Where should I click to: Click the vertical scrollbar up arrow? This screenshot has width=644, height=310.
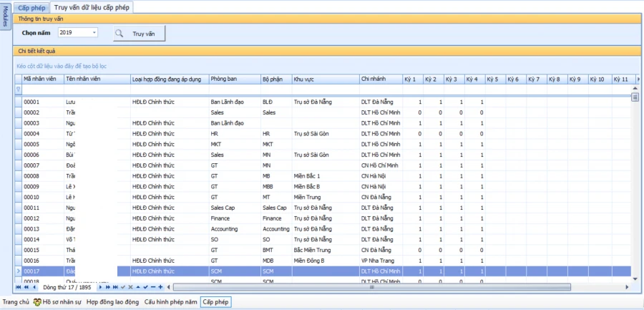point(635,88)
